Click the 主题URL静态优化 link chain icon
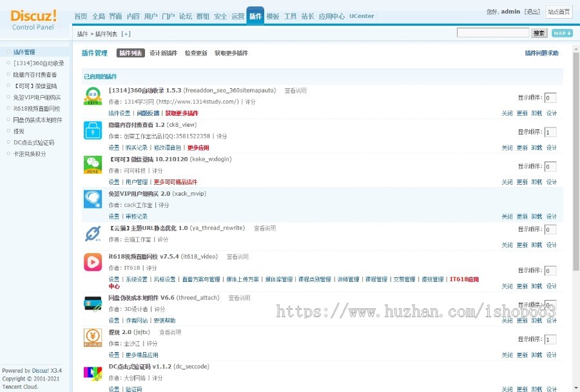This screenshot has width=580, height=392. (x=92, y=234)
